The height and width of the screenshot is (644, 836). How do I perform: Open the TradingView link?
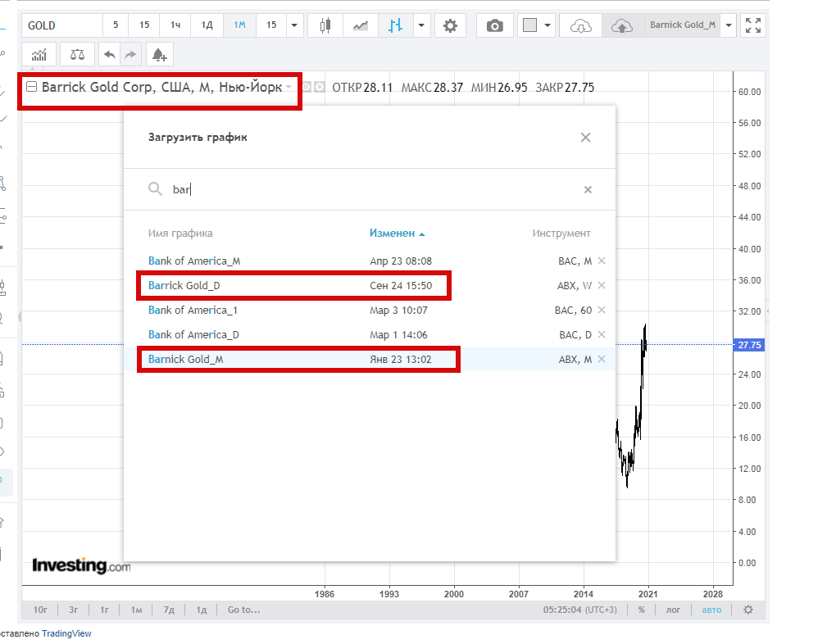(x=66, y=633)
